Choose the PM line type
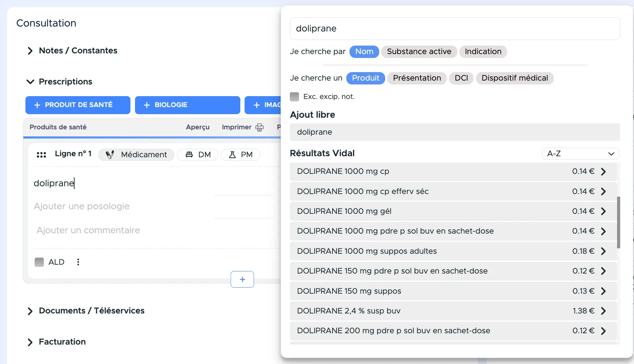This screenshot has width=634, height=364. tap(240, 154)
